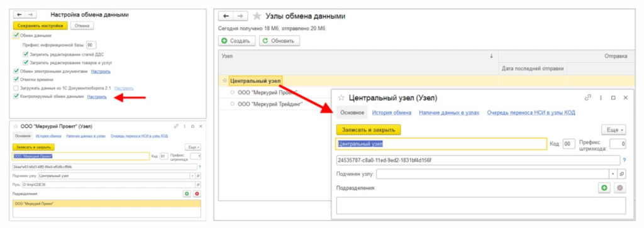This screenshot has height=228, width=644.
Task: Copy link icon in Меркурий Проект window
Action: click(176, 126)
